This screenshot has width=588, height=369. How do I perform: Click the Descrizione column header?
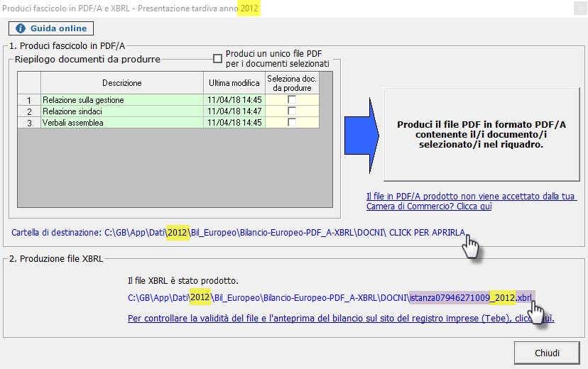coord(122,83)
